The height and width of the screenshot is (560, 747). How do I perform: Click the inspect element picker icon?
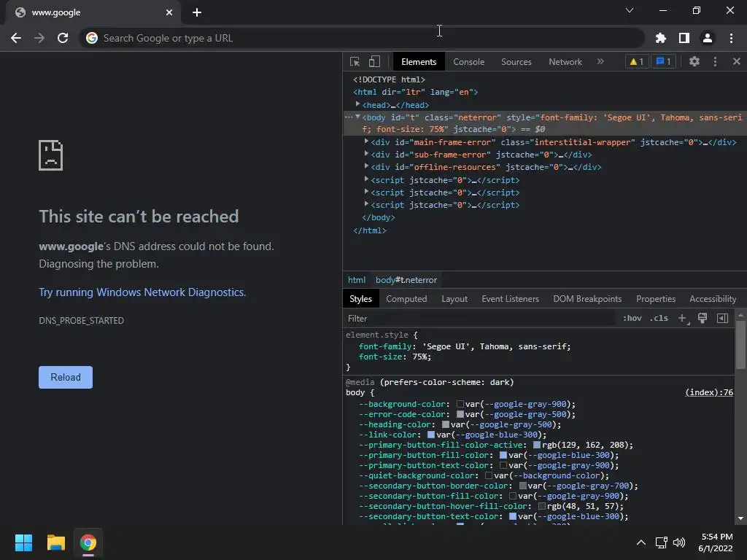pos(355,61)
